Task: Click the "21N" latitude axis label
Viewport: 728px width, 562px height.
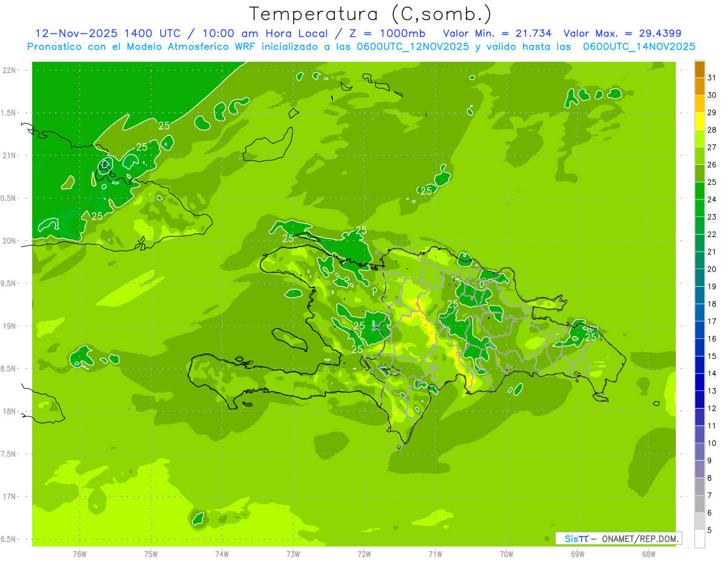Action: [10, 156]
